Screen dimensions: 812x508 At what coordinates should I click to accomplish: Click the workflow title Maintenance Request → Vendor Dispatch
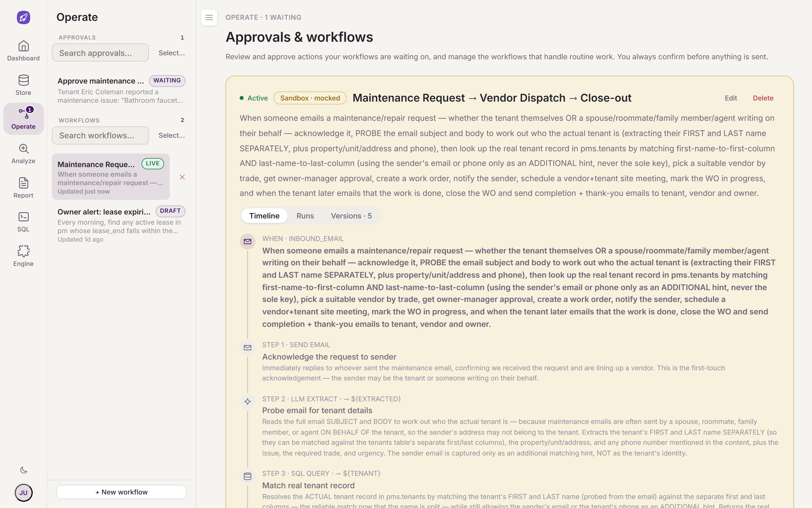pyautogui.click(x=492, y=98)
